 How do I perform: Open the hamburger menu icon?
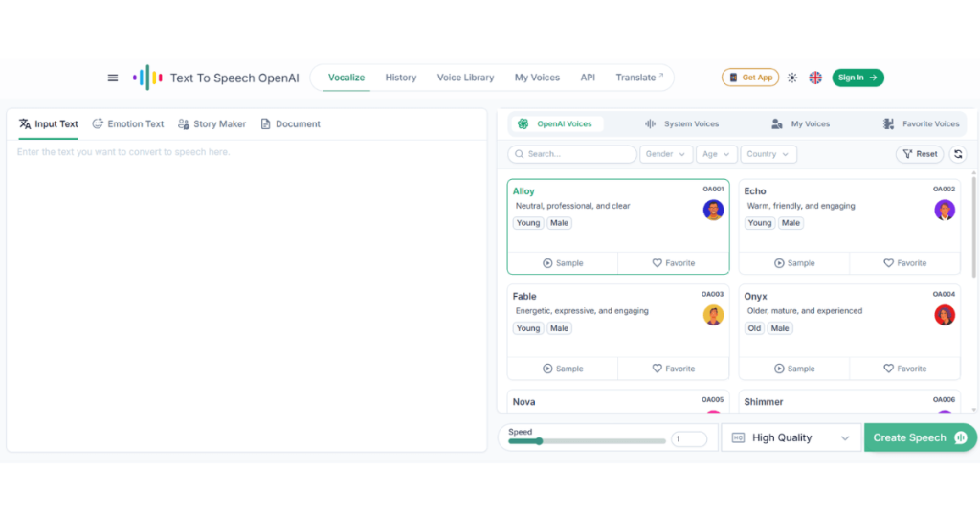pos(113,78)
